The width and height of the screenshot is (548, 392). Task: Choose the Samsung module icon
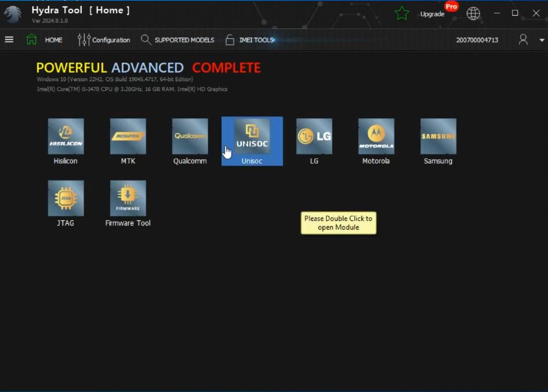[x=438, y=136]
